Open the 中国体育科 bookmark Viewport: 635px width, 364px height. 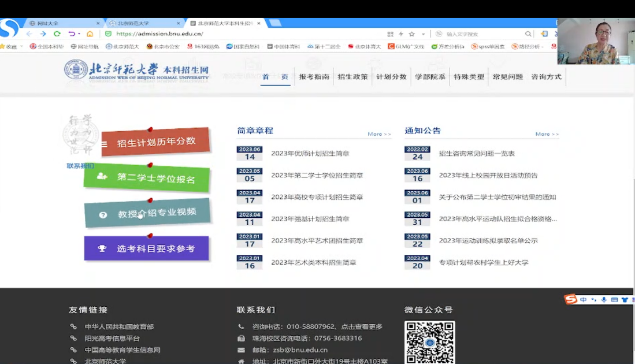283,47
